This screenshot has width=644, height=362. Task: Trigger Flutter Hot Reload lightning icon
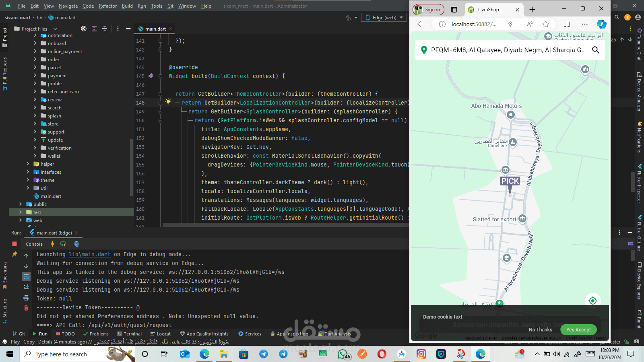[52, 244]
